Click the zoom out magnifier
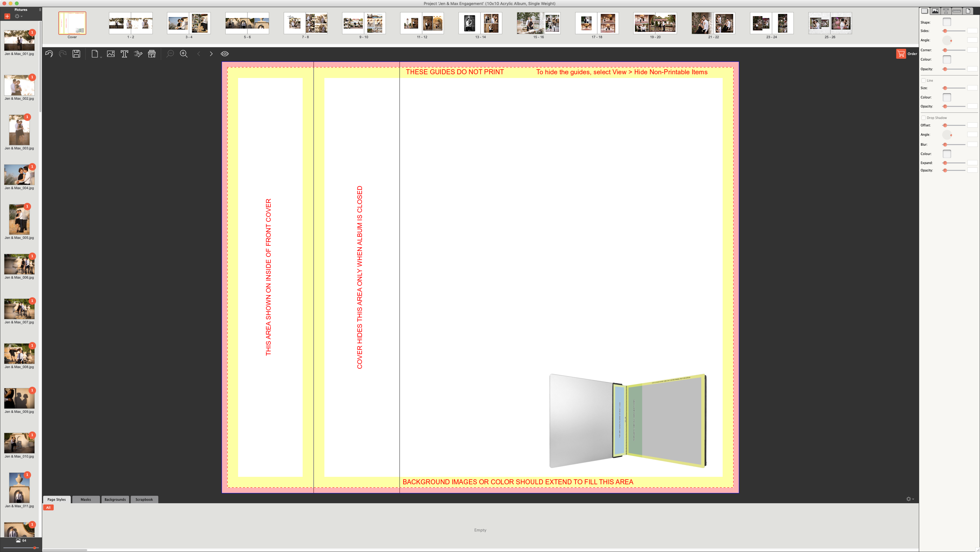 pos(170,54)
